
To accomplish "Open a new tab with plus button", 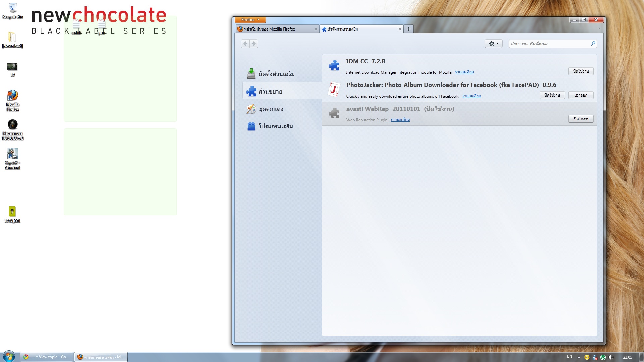I will pyautogui.click(x=408, y=29).
